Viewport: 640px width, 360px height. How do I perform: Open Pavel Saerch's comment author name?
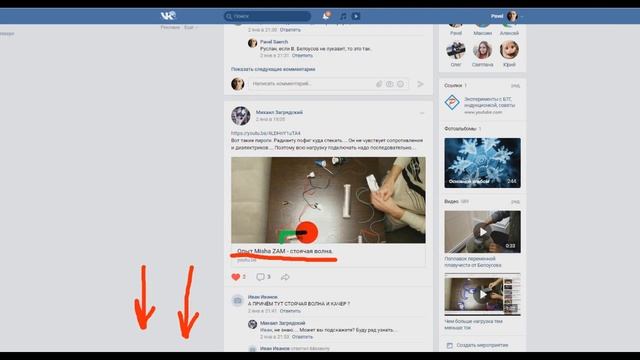pyautogui.click(x=274, y=42)
